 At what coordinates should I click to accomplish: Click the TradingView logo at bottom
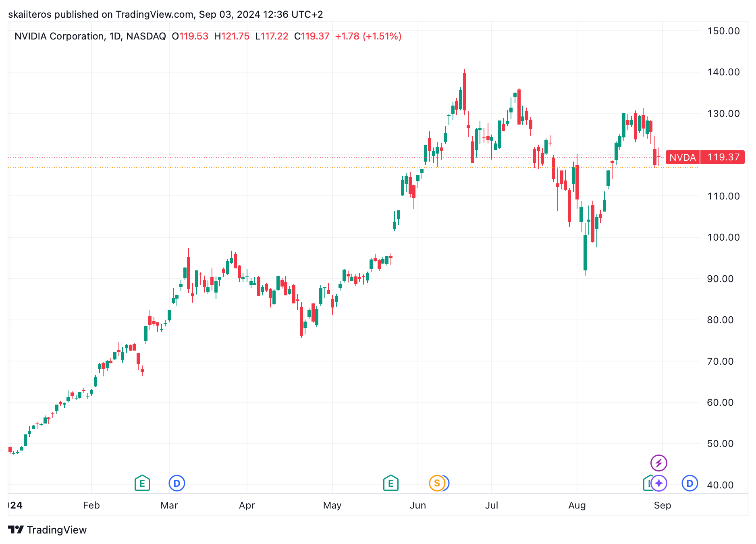click(16, 529)
